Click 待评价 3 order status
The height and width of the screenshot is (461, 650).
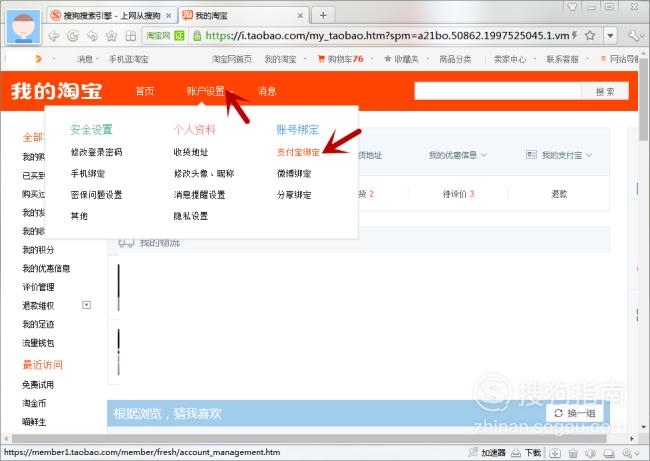pyautogui.click(x=458, y=194)
